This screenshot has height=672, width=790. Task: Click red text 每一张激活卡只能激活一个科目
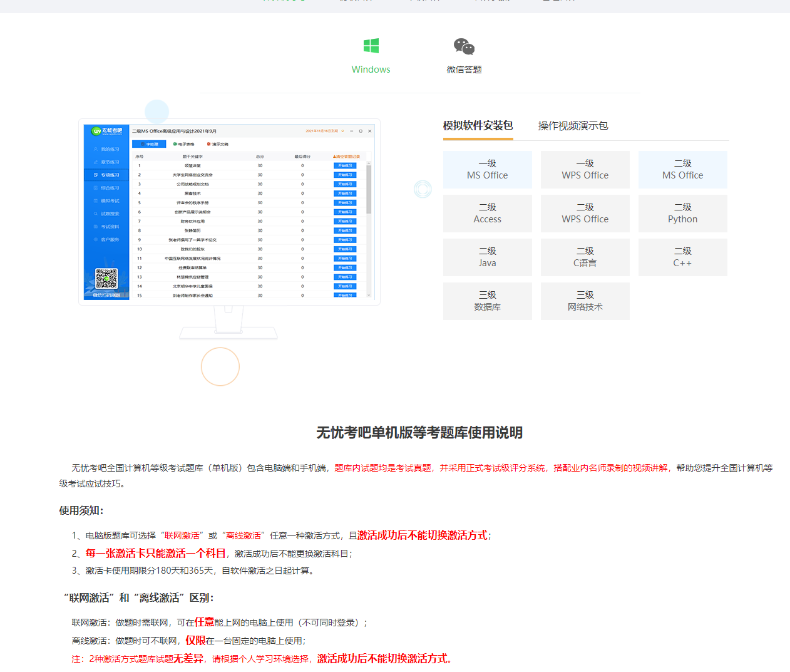point(156,553)
